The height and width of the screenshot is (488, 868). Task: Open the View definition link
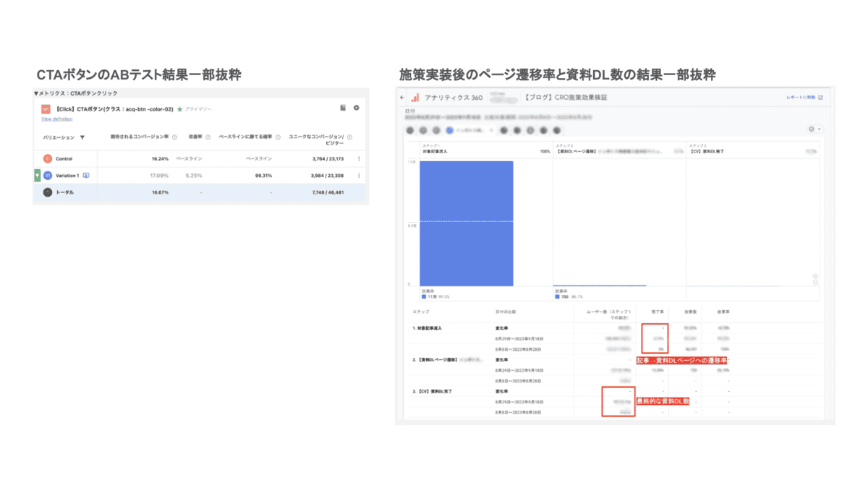point(56,119)
